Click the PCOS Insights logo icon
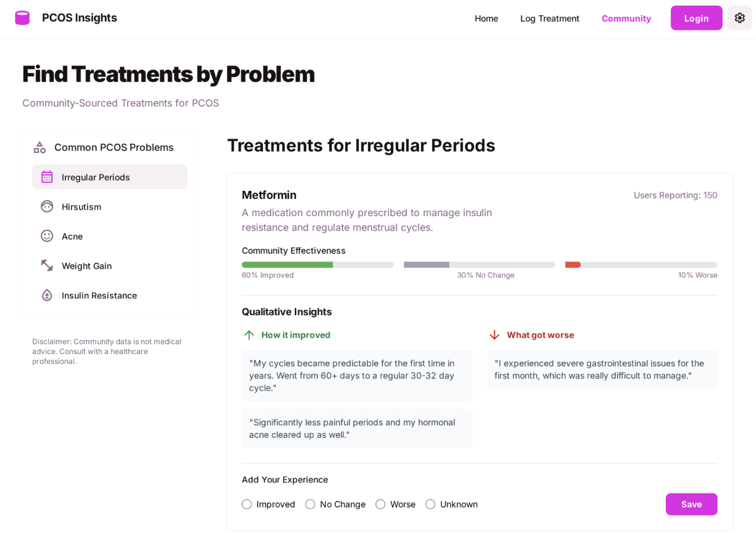The image size is (756, 545). click(x=22, y=17)
